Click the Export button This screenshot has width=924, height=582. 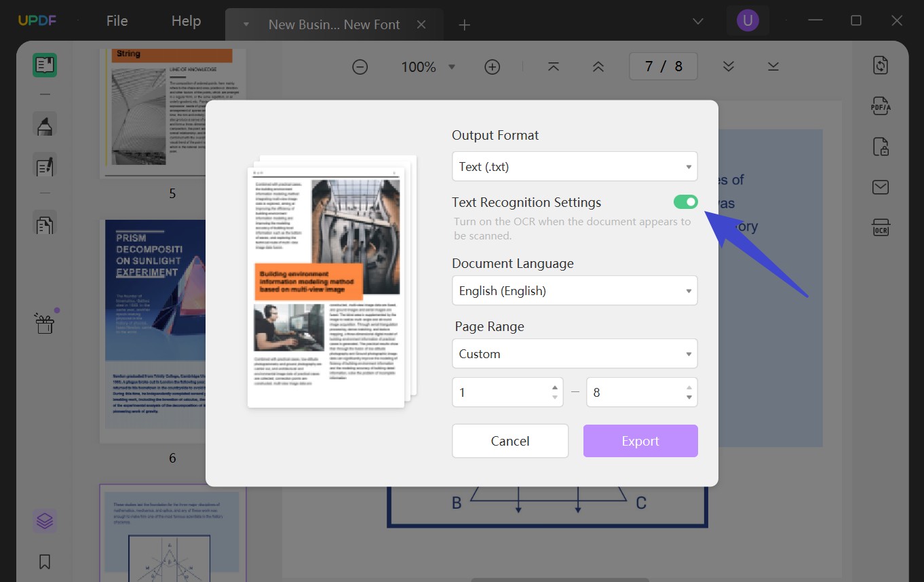[x=640, y=441]
